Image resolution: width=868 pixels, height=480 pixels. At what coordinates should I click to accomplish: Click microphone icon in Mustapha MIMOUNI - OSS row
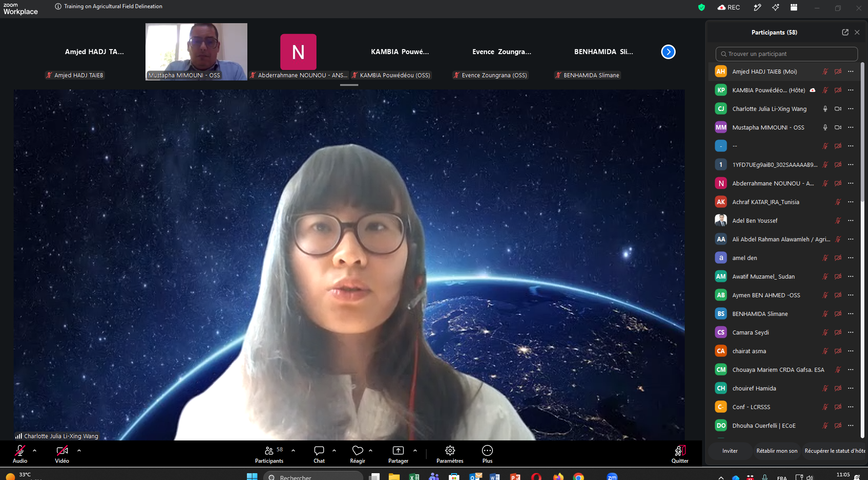click(x=825, y=127)
